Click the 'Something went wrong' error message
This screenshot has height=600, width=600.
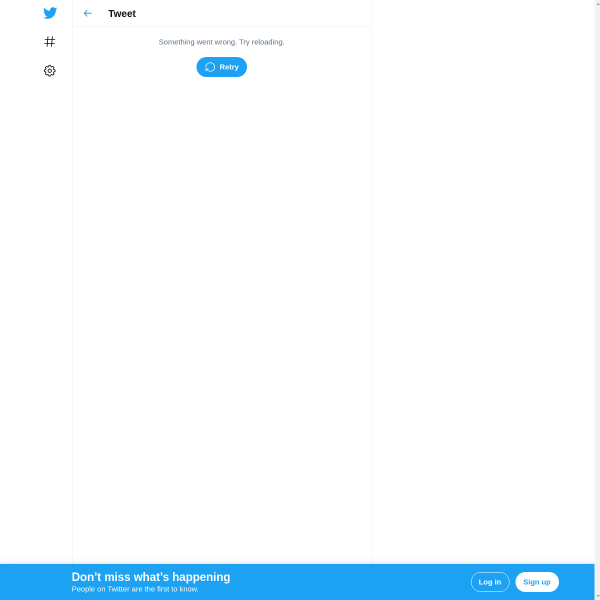point(222,42)
